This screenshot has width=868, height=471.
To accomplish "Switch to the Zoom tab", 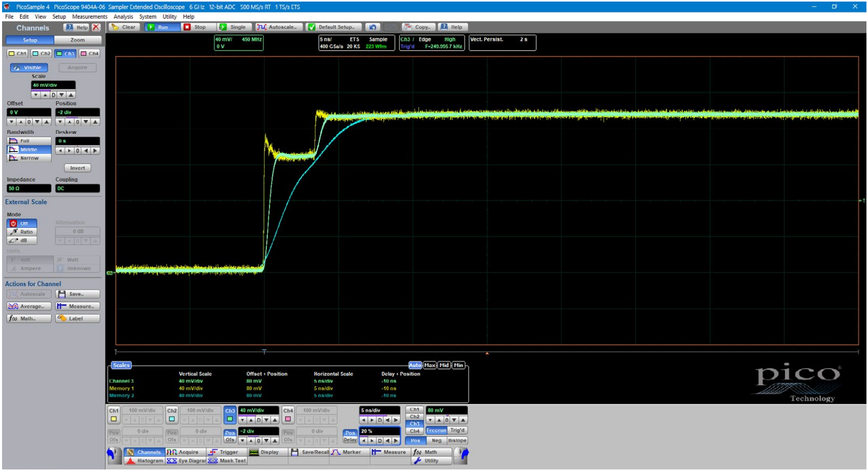I will pos(77,40).
